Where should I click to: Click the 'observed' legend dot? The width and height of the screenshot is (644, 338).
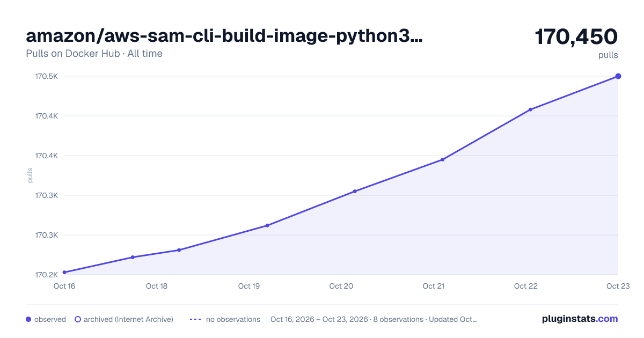tap(28, 319)
